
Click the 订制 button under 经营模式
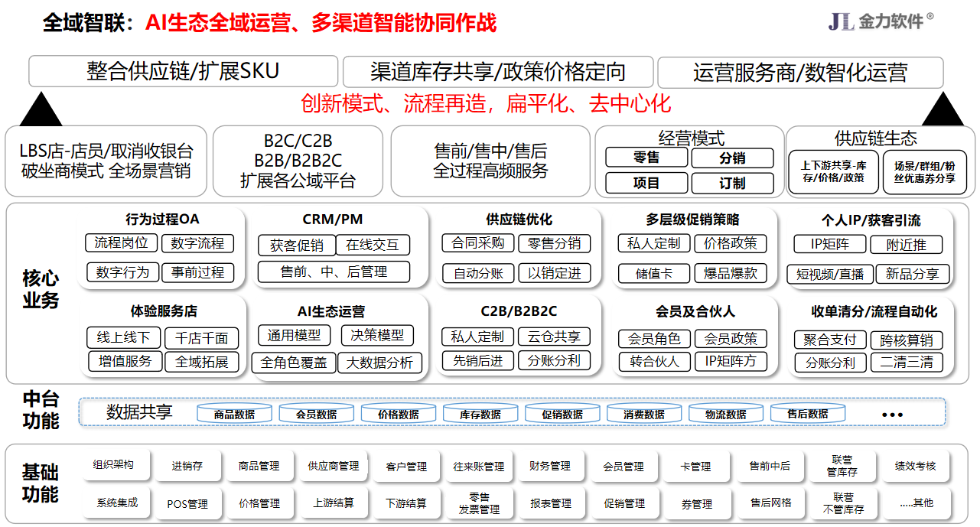tap(732, 184)
